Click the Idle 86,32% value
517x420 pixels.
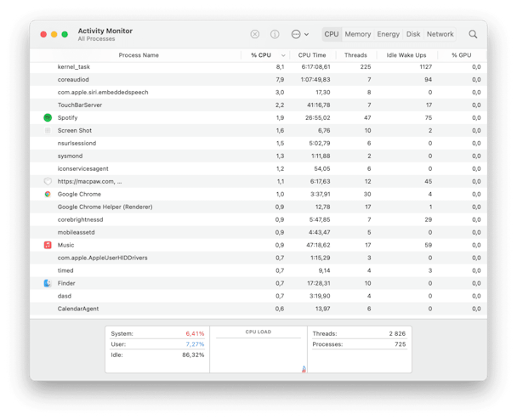tap(193, 355)
